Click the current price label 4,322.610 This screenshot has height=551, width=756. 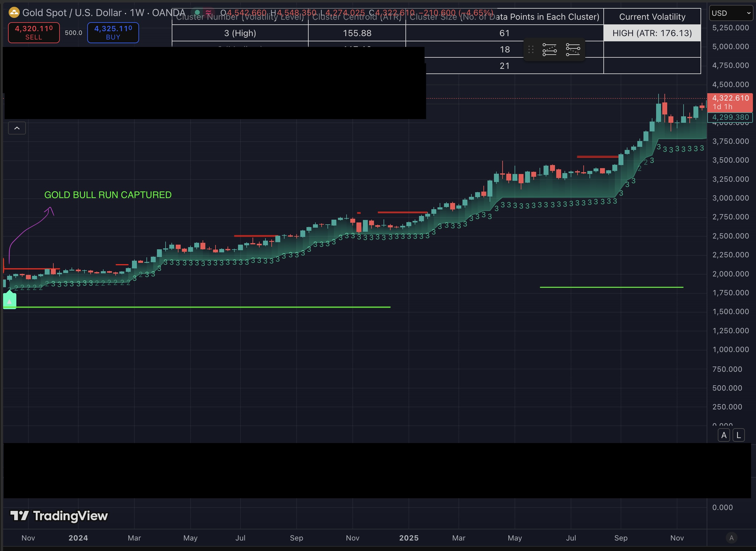coord(730,98)
